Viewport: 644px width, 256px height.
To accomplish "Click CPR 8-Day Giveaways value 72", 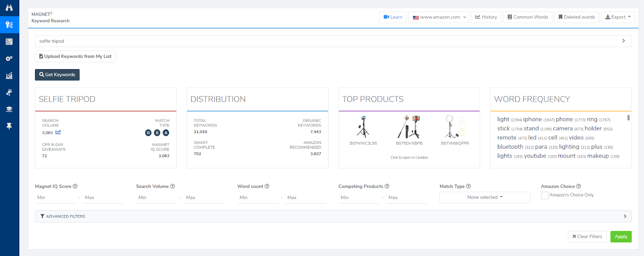I will click(44, 156).
